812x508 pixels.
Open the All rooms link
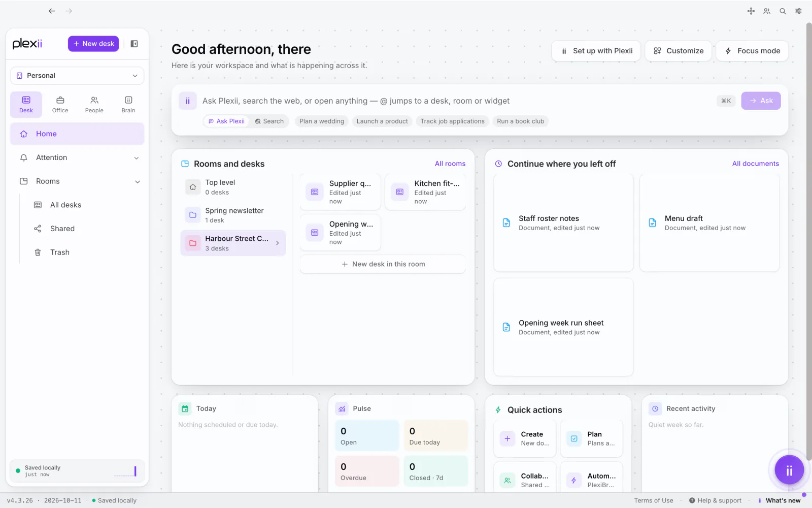(x=450, y=164)
